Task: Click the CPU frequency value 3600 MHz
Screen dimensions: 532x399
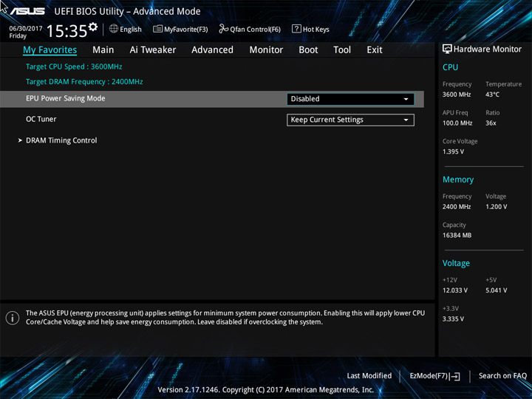Action: point(457,95)
